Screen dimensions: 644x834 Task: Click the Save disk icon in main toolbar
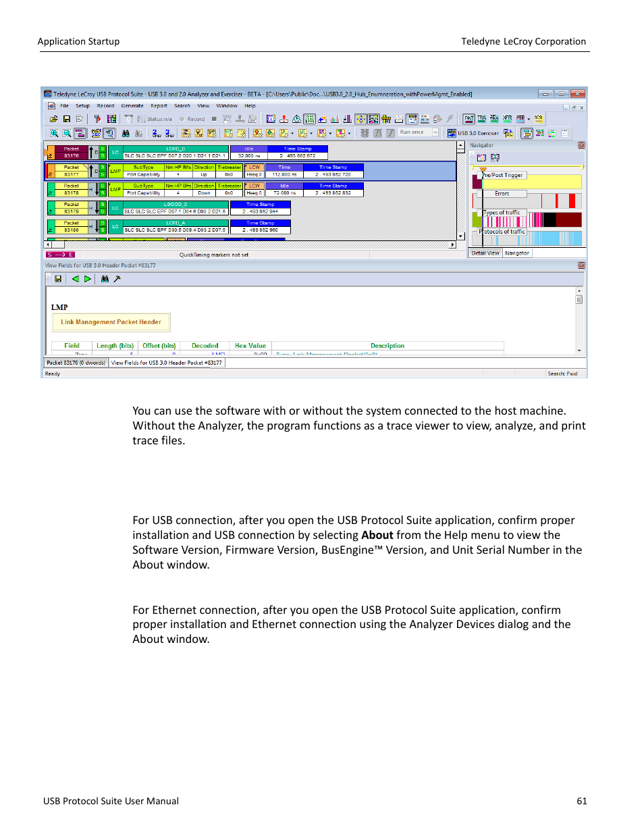click(x=67, y=119)
